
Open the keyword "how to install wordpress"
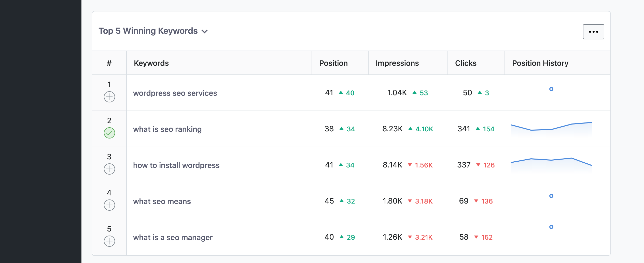point(176,165)
